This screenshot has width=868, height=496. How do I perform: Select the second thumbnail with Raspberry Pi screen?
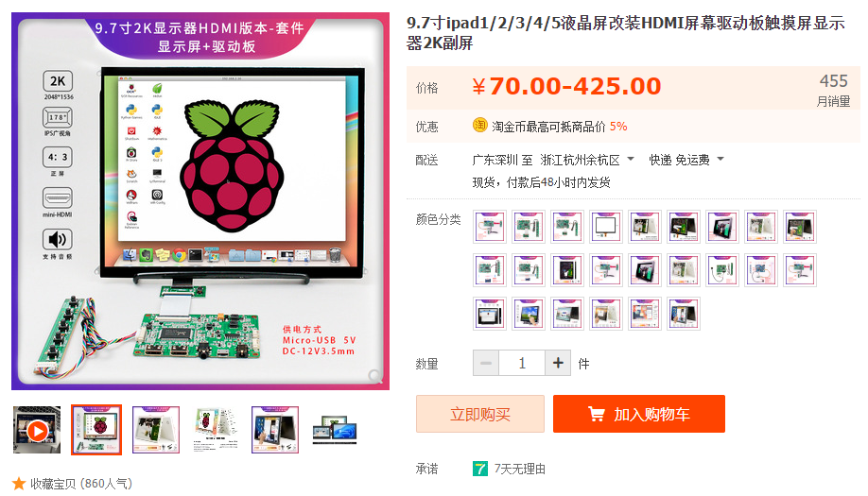pyautogui.click(x=96, y=430)
